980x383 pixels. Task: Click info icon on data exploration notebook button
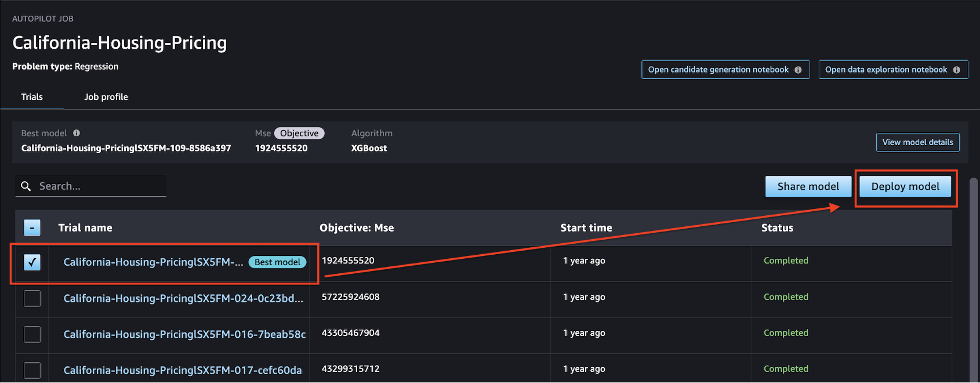956,70
